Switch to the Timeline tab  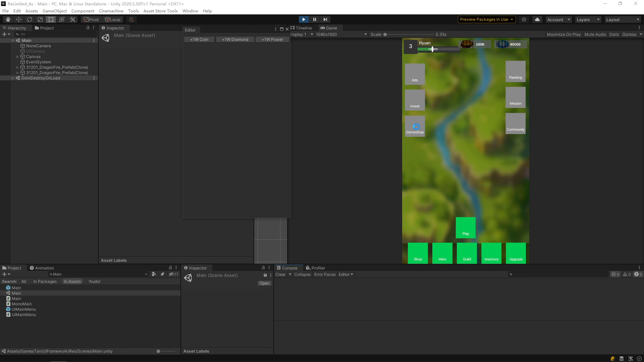click(302, 28)
